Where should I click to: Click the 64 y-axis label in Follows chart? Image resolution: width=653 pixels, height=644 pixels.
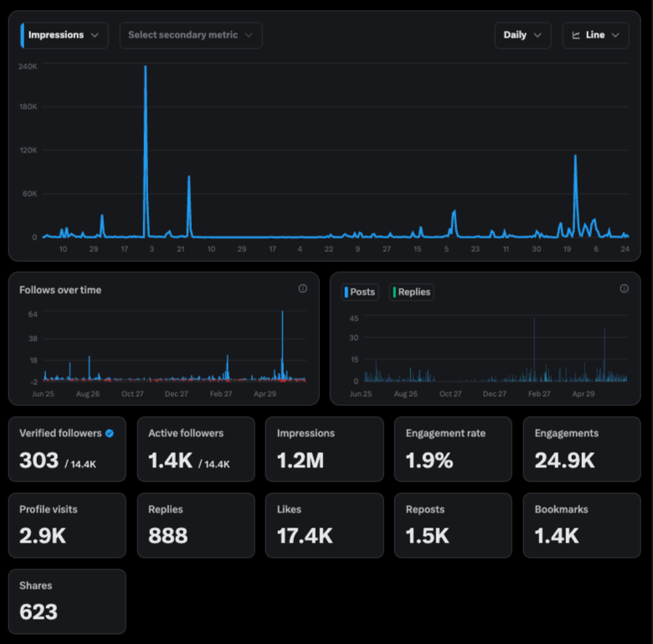[x=33, y=314]
